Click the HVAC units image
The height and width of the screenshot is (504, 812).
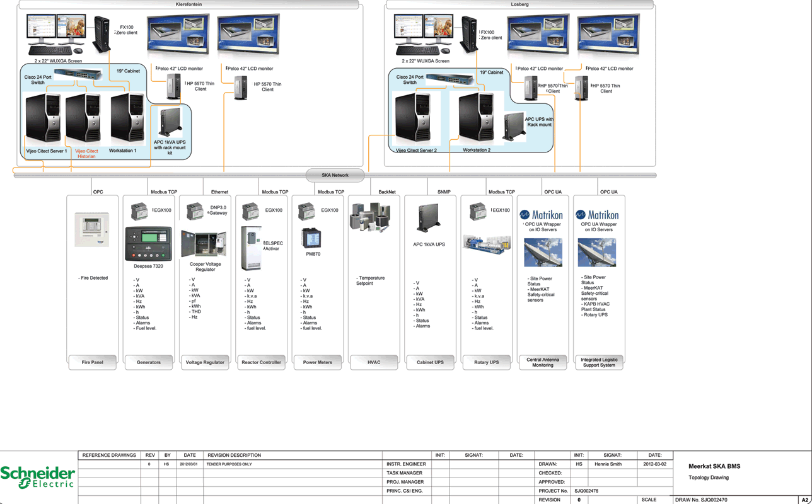tap(371, 218)
